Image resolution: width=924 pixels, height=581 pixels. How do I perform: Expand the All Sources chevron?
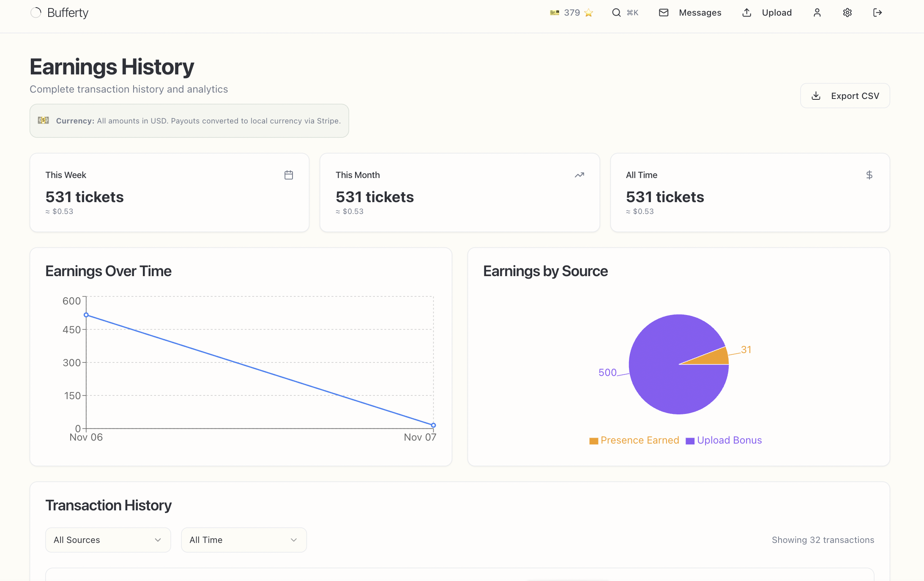(x=158, y=540)
